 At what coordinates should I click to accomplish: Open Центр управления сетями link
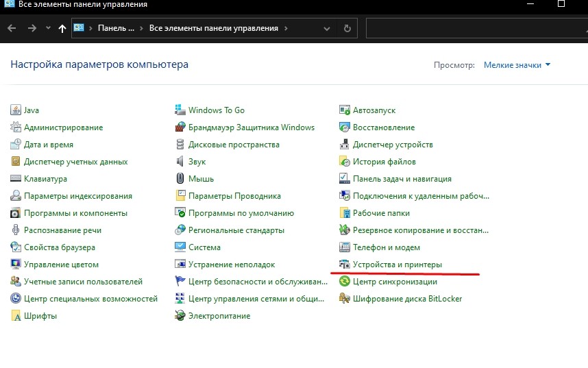(256, 299)
